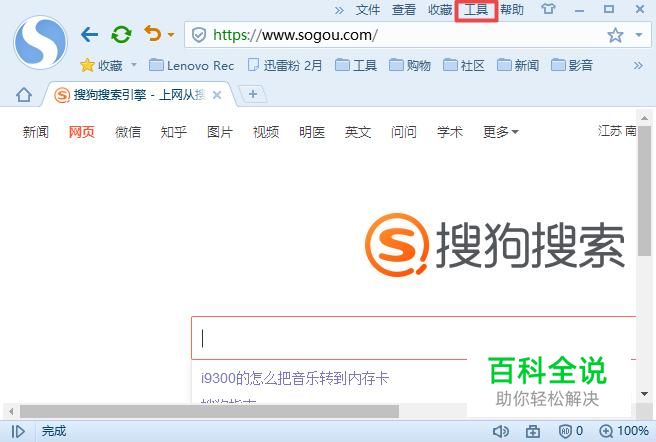This screenshot has height=442, width=656.
Task: Show more bookmarks with the chevron
Action: click(638, 65)
